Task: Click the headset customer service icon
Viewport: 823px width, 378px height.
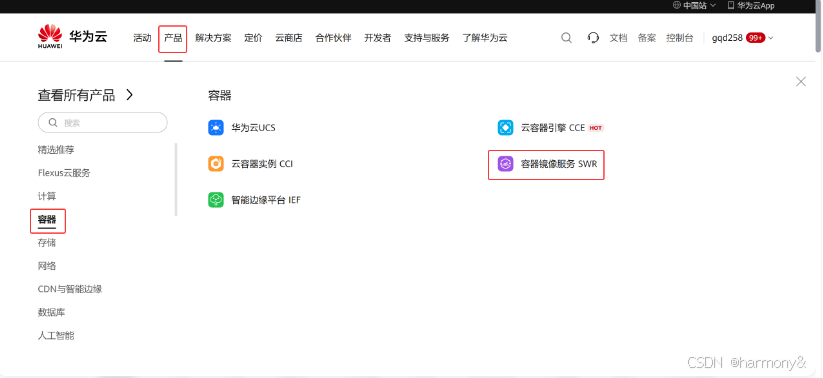Action: click(x=593, y=38)
